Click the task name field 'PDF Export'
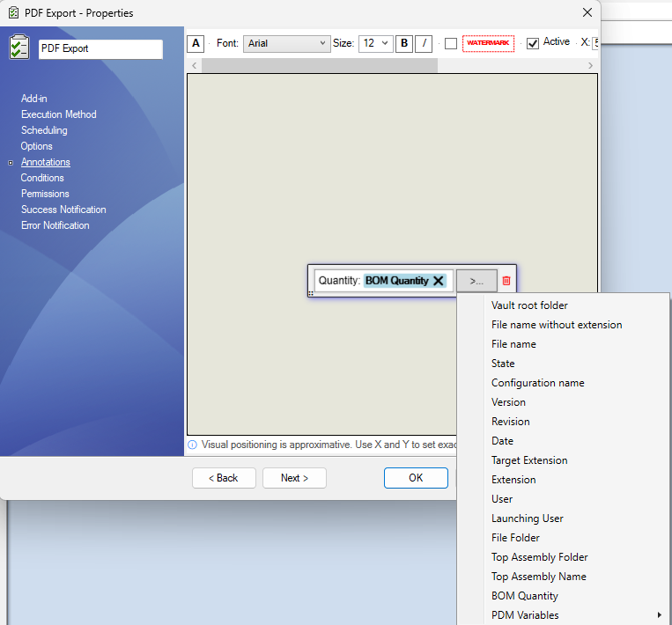The image size is (672, 625). point(100,48)
